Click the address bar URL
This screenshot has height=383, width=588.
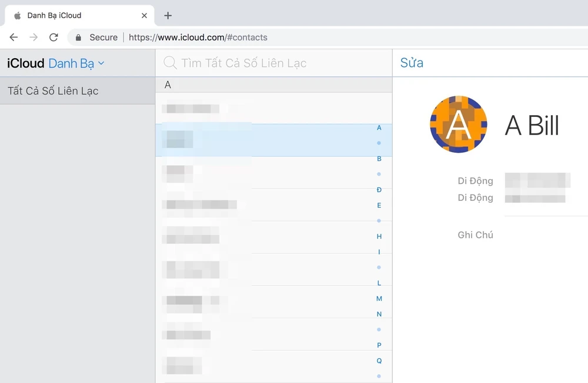198,38
